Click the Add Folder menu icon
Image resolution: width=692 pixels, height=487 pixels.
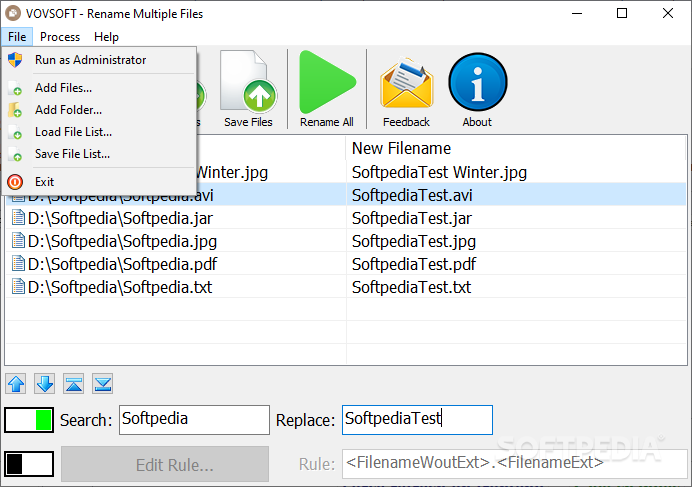(15, 110)
